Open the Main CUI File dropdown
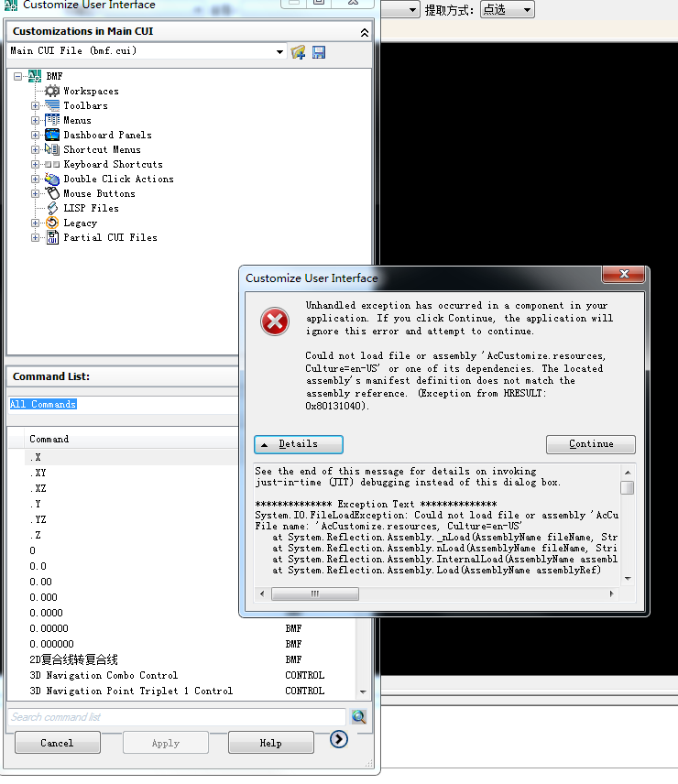This screenshot has width=678, height=784. tap(279, 52)
